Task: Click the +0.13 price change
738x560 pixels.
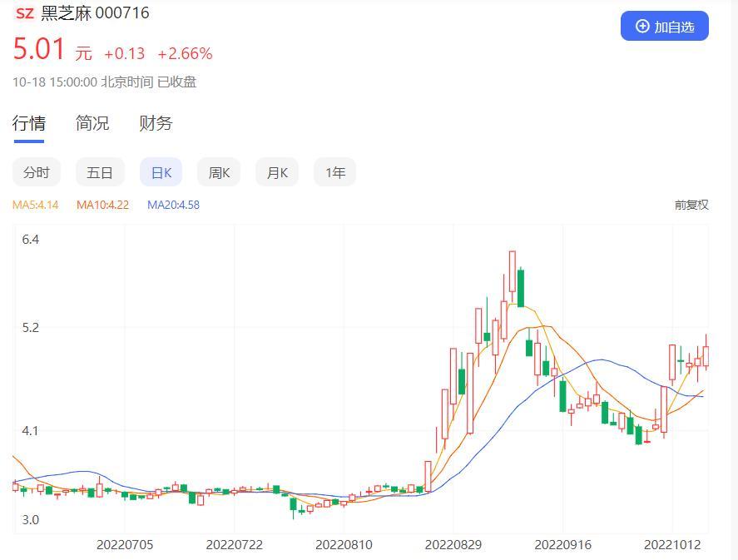Action: click(124, 53)
